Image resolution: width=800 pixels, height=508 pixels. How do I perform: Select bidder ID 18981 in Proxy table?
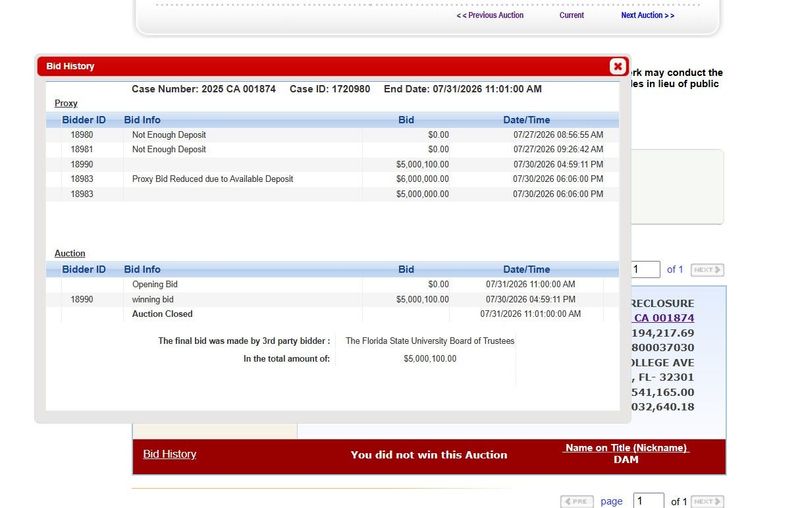(x=82, y=149)
